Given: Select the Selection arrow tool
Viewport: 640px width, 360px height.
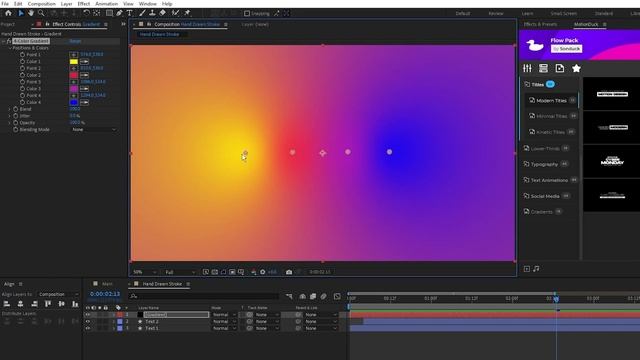Looking at the screenshot, I should (x=21, y=13).
